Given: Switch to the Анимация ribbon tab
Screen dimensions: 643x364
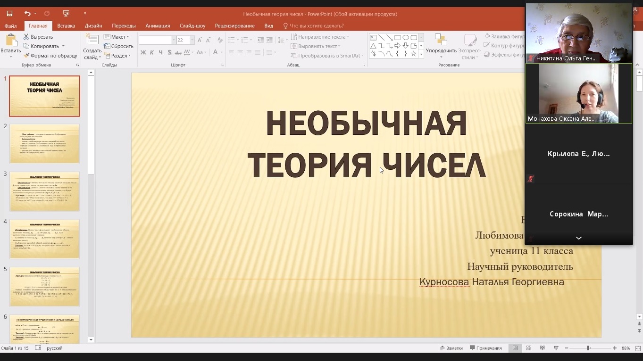Looking at the screenshot, I should 158,26.
